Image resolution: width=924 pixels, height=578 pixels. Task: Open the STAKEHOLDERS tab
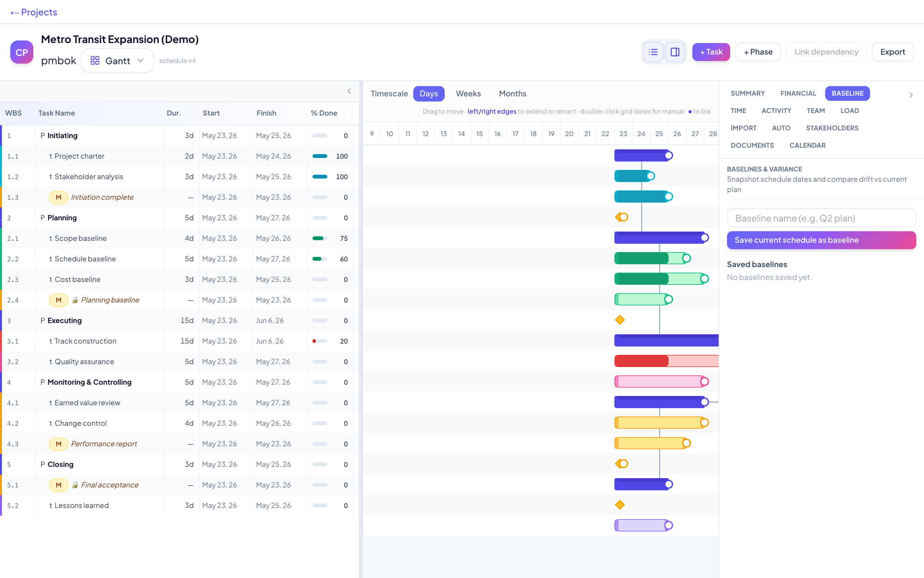tap(832, 128)
